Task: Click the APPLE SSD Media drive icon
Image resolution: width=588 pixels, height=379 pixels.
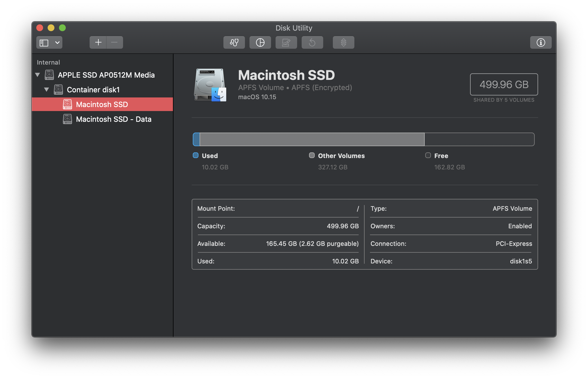Action: [49, 75]
